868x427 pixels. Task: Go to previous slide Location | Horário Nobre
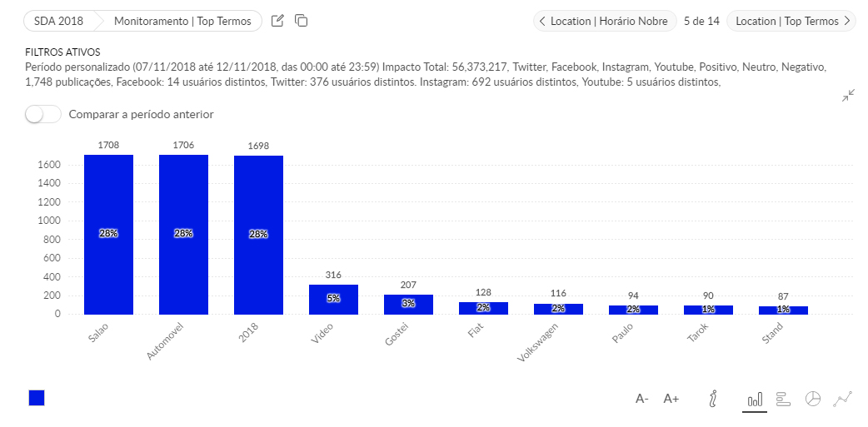604,21
